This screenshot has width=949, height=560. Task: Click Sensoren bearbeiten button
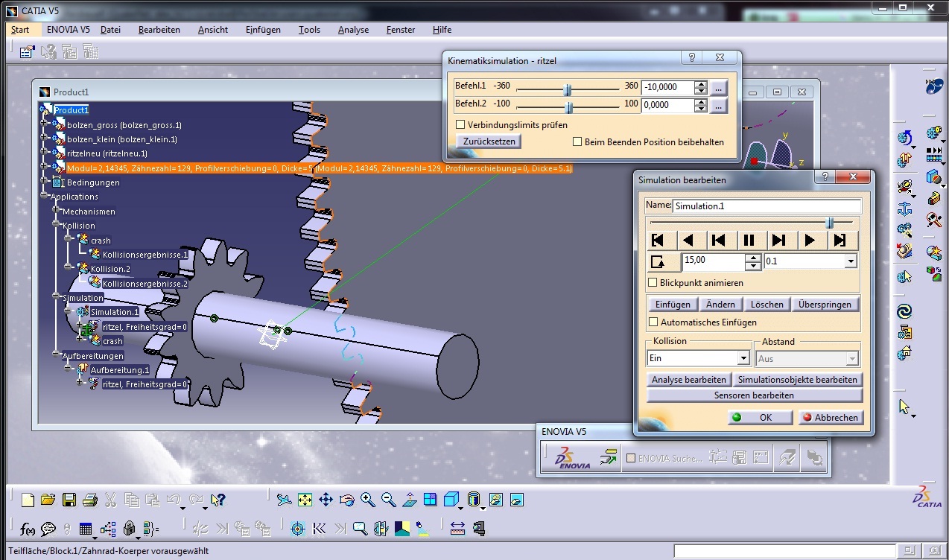(754, 395)
